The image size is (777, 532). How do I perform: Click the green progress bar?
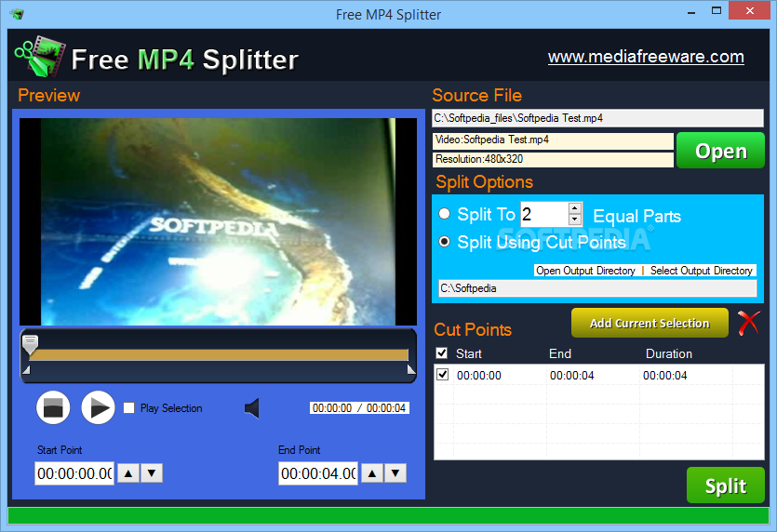389,515
